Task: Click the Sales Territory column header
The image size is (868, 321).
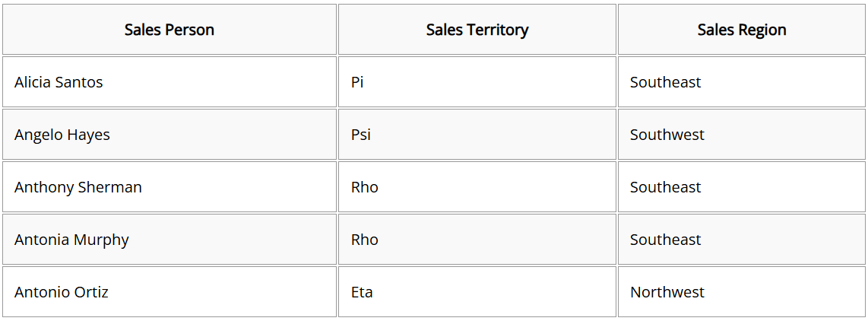Action: 477,30
